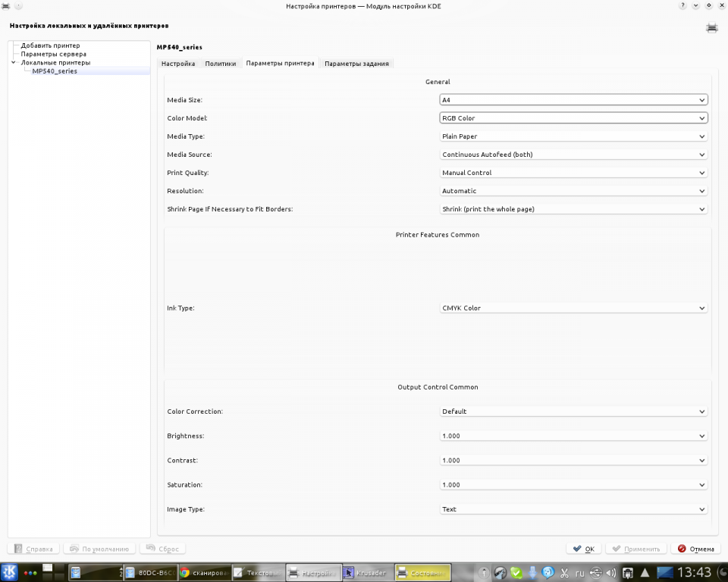Open the Contrast dropdown (1.000)
This screenshot has width=728, height=582.
573,461
